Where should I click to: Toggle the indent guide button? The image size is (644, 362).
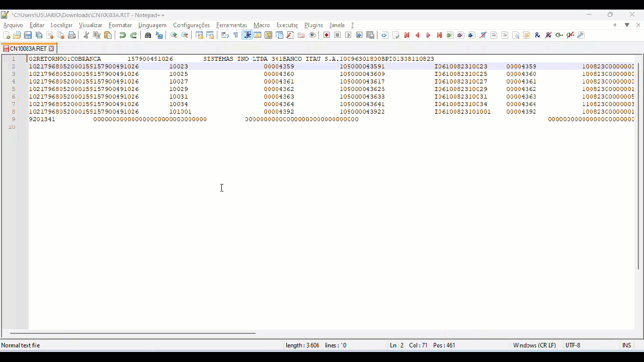(x=247, y=35)
